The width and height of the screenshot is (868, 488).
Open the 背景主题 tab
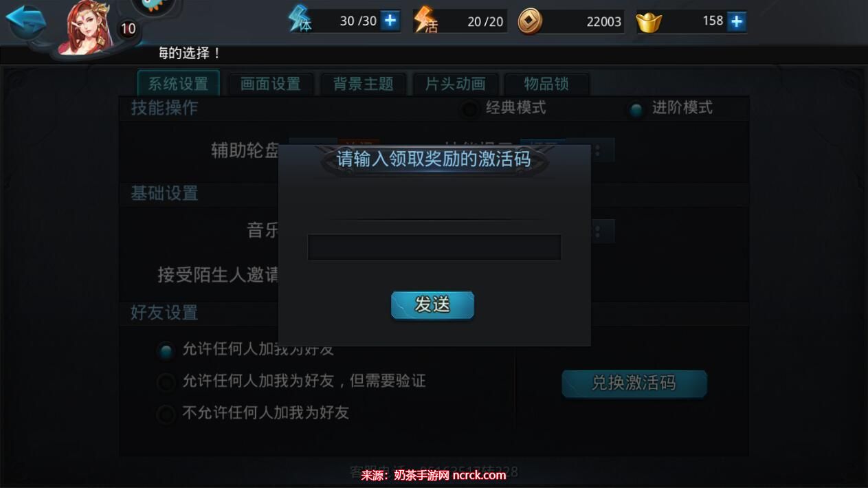(363, 84)
